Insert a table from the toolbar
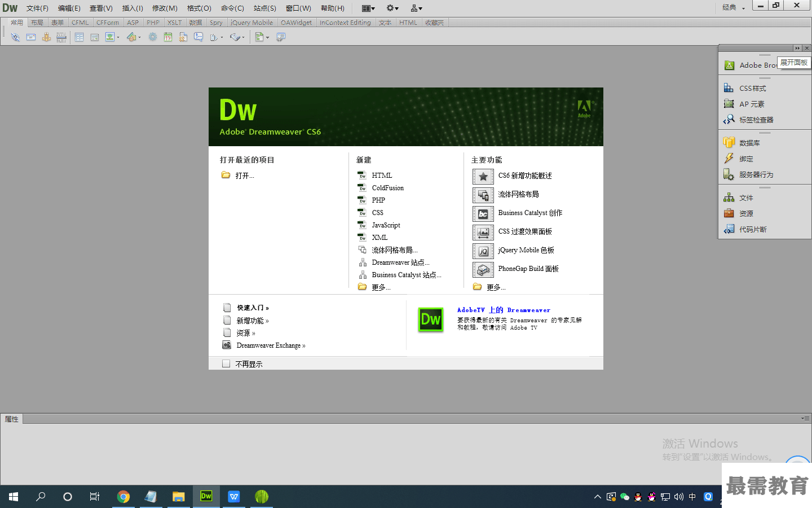The width and height of the screenshot is (812, 508). coord(80,37)
